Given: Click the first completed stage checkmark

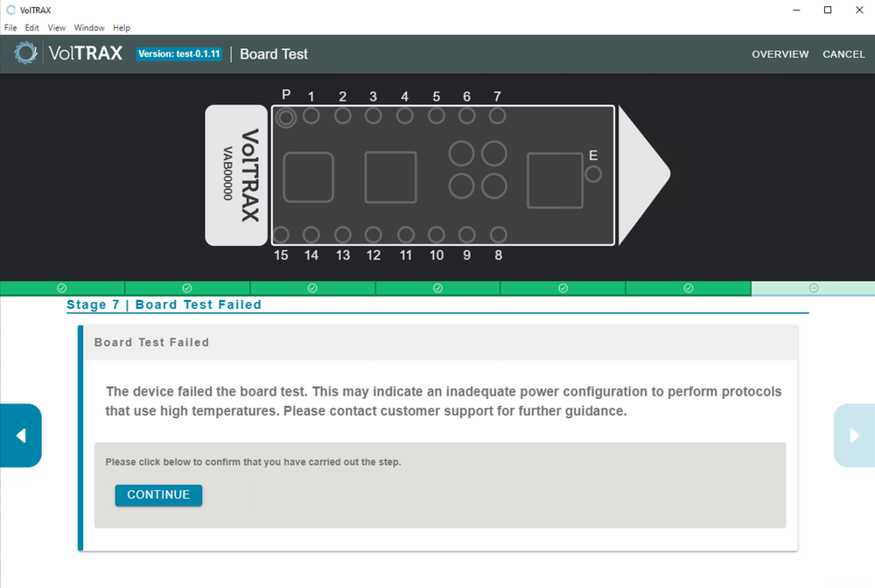Looking at the screenshot, I should click(x=62, y=288).
